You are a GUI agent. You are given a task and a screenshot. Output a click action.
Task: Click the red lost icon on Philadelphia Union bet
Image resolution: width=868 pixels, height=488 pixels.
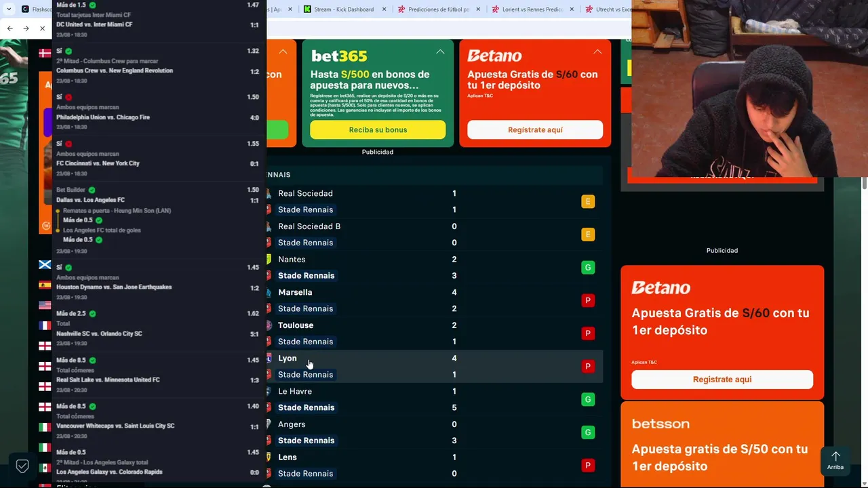[x=68, y=97]
